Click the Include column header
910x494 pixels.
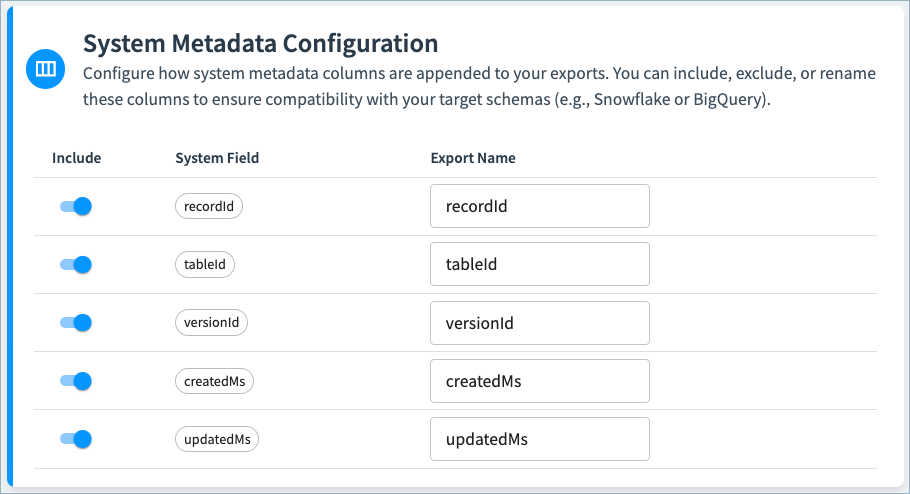tap(76, 158)
